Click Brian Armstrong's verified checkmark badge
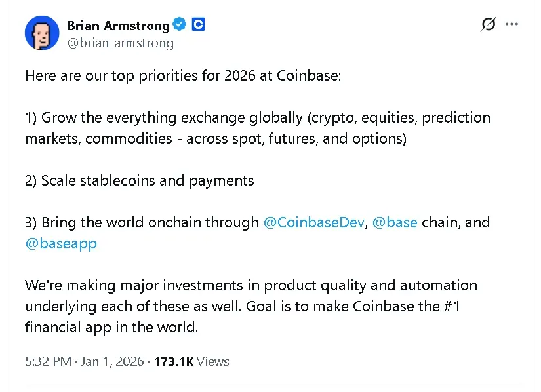This screenshot has height=392, width=541. coord(179,24)
